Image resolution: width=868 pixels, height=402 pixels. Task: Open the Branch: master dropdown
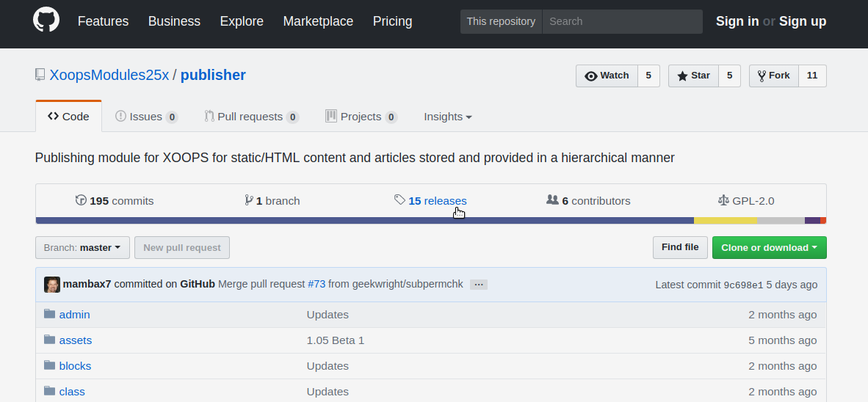82,248
